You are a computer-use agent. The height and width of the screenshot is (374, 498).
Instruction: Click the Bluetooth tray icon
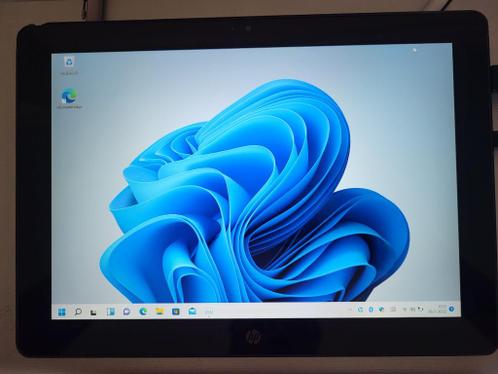pos(371,310)
